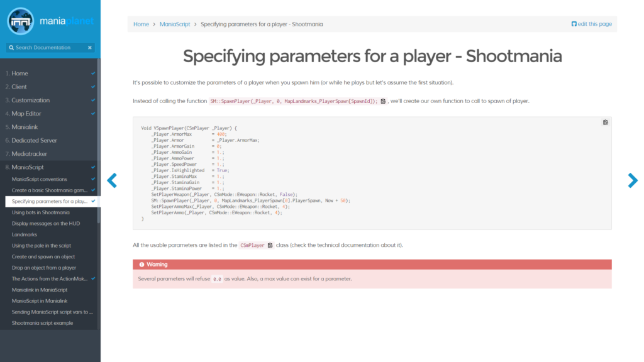The width and height of the screenshot is (644, 362).
Task: Navigate forward using the right chevron arrow
Action: point(633,180)
